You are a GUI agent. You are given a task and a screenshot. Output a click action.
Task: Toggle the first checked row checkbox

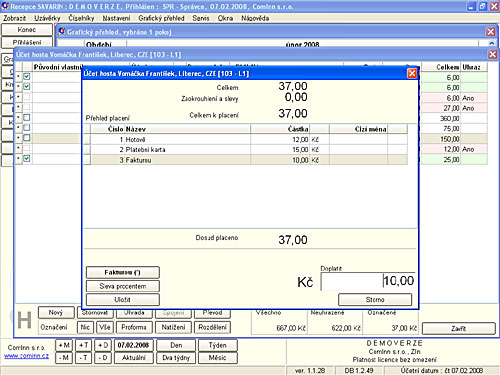coord(27,76)
